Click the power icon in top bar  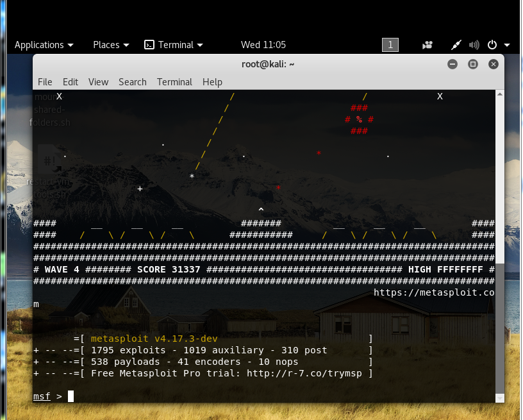pyautogui.click(x=492, y=45)
